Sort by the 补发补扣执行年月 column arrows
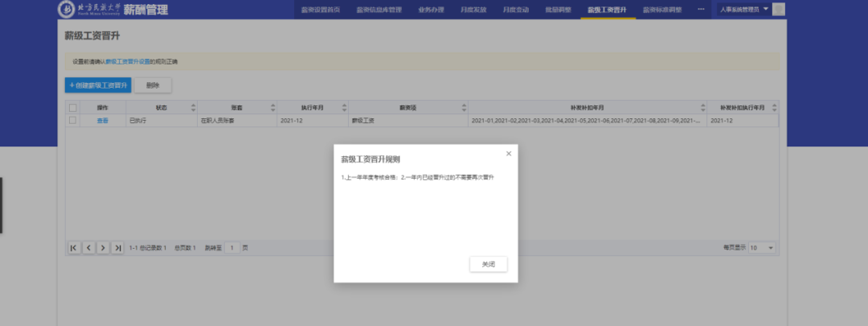 click(775, 108)
